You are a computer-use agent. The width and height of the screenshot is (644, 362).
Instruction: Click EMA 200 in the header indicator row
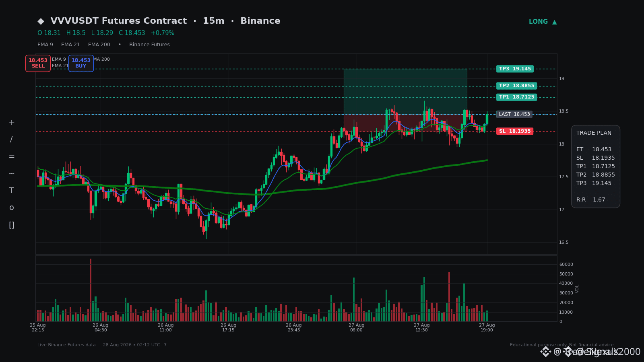[x=99, y=45]
